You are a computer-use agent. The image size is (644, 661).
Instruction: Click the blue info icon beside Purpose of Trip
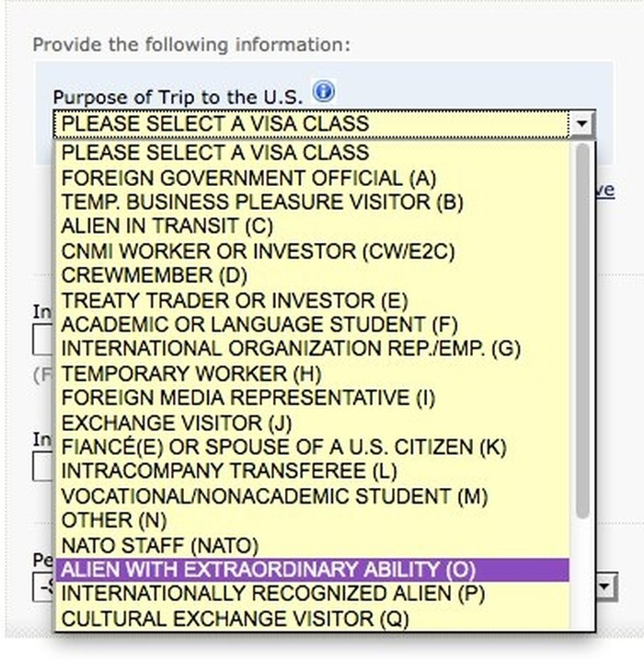[324, 91]
